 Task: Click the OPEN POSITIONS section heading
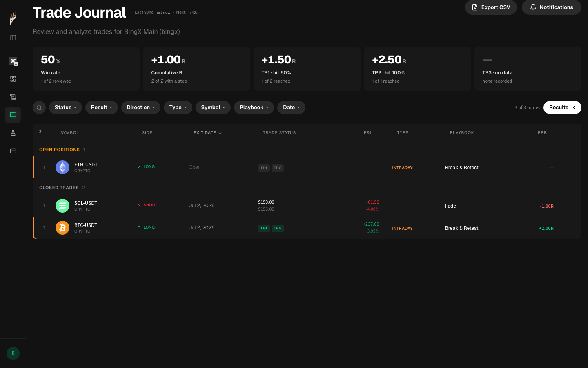59,150
